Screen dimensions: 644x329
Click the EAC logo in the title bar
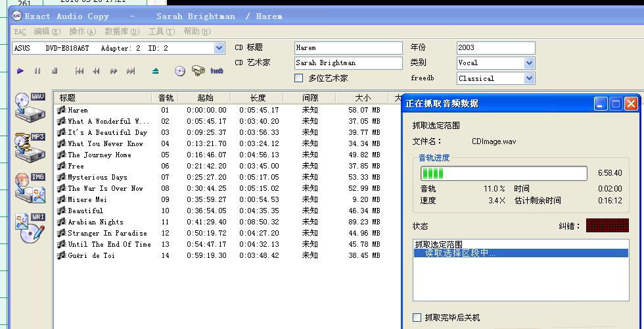pos(17,16)
